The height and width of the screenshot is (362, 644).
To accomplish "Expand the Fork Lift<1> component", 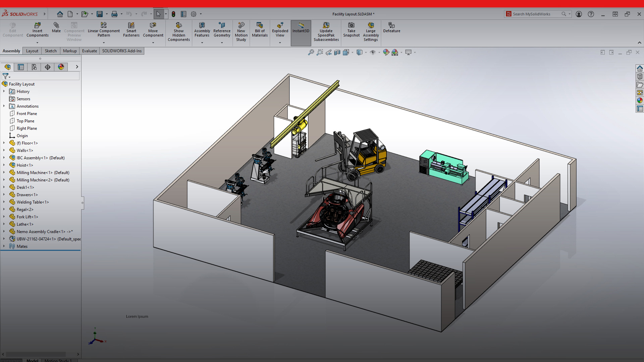I will click(4, 217).
